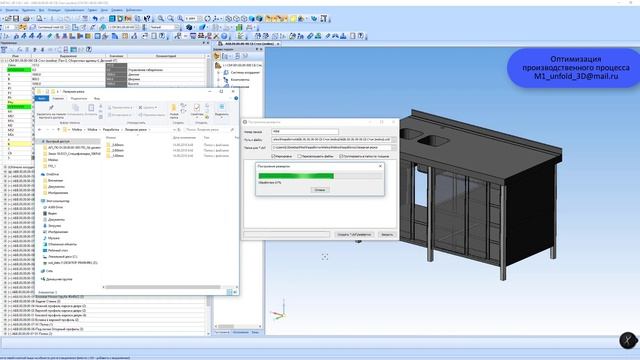
Task: Select the shaded blue cube display mode icon
Action: click(x=252, y=19)
